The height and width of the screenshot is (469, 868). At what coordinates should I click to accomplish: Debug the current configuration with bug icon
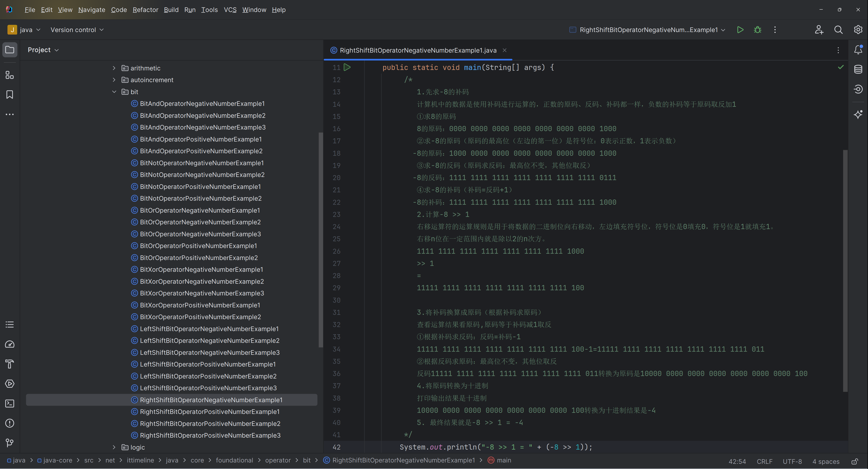[x=758, y=30]
